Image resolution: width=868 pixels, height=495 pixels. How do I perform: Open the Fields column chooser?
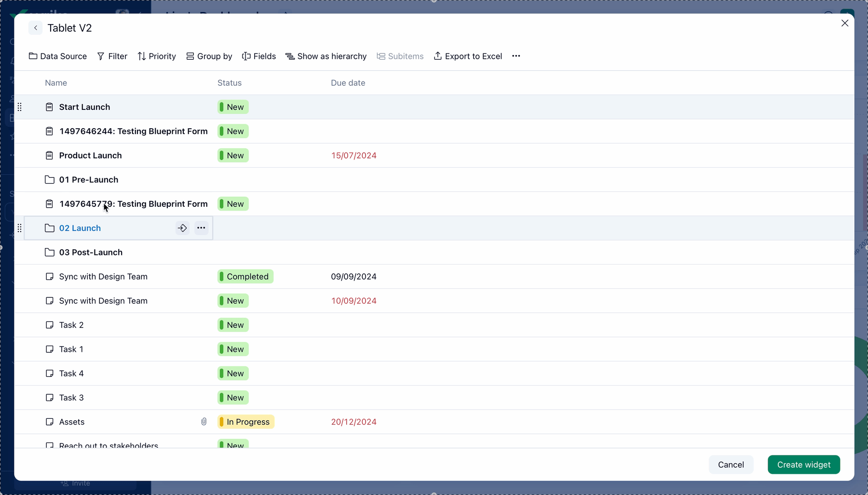(x=259, y=56)
